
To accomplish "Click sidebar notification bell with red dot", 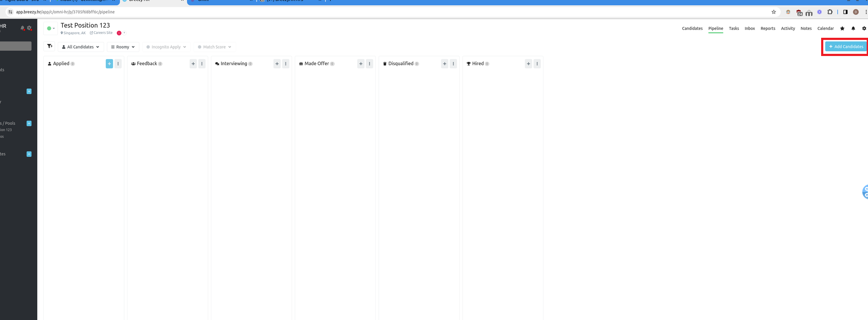I will tap(23, 28).
